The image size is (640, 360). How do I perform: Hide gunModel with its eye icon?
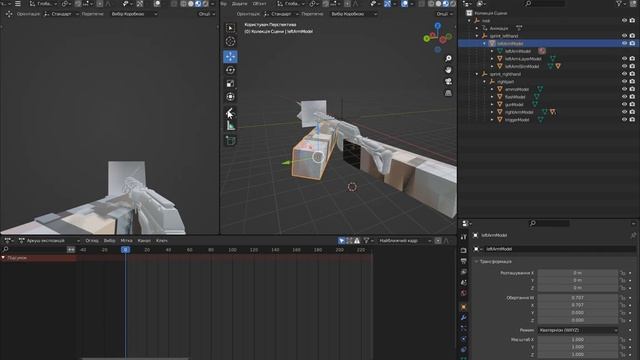point(624,104)
